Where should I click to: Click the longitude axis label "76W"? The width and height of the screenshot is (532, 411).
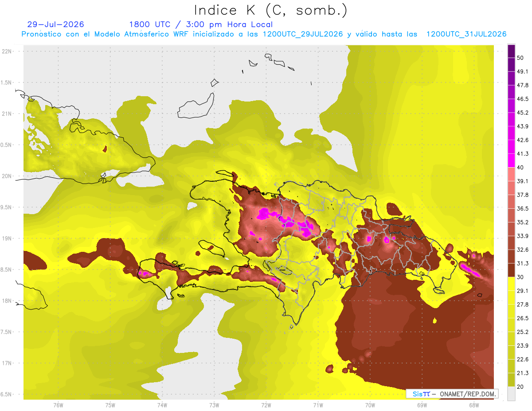58,404
